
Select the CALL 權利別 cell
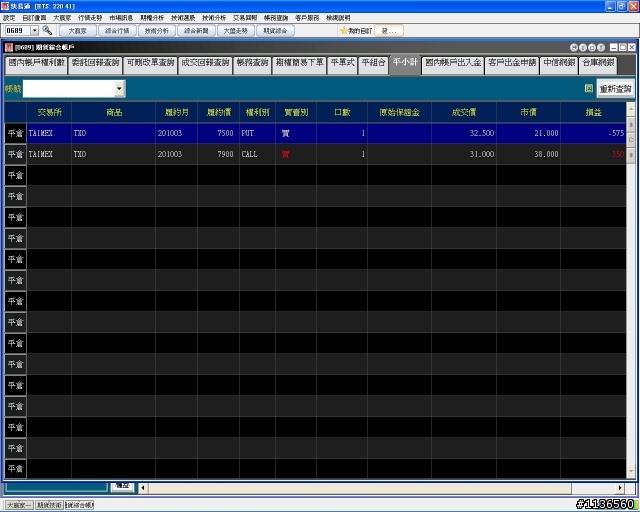point(257,154)
